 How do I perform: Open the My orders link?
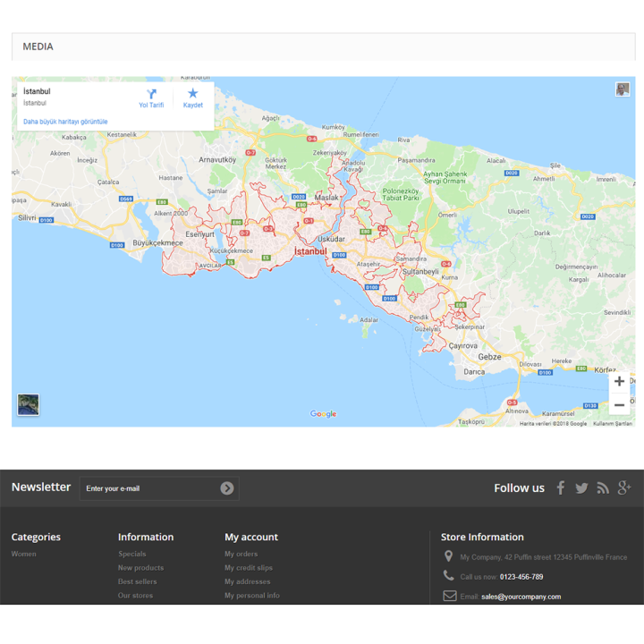click(x=241, y=554)
